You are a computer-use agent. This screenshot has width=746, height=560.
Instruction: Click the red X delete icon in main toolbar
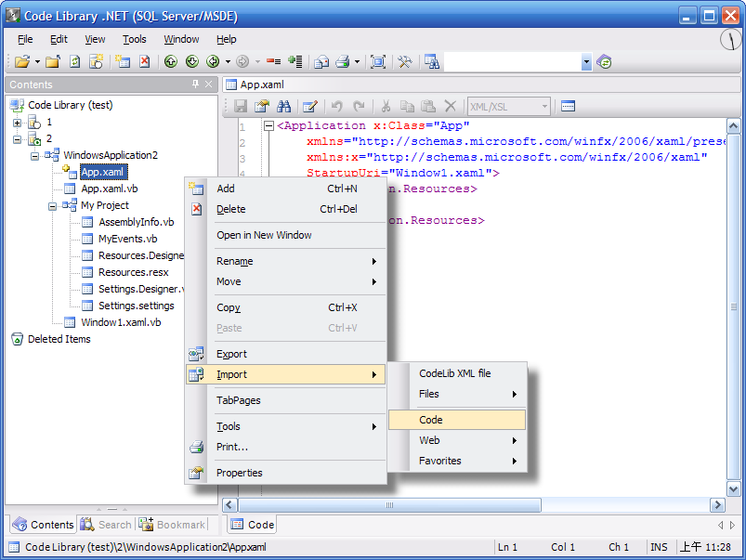tap(145, 62)
